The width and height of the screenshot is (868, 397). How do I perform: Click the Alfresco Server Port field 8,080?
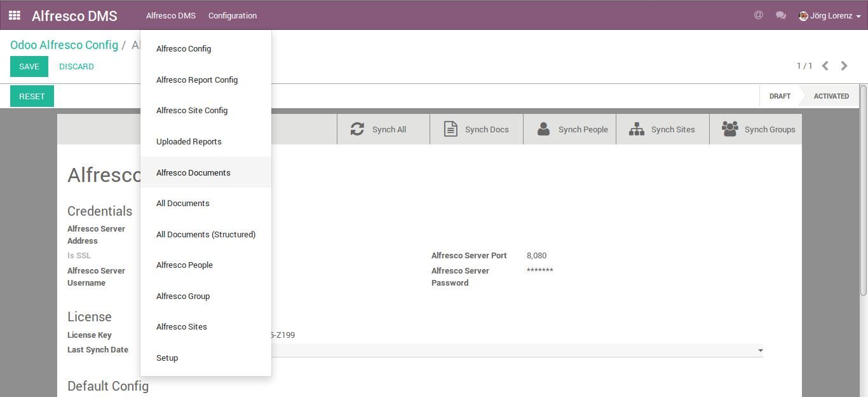click(536, 255)
